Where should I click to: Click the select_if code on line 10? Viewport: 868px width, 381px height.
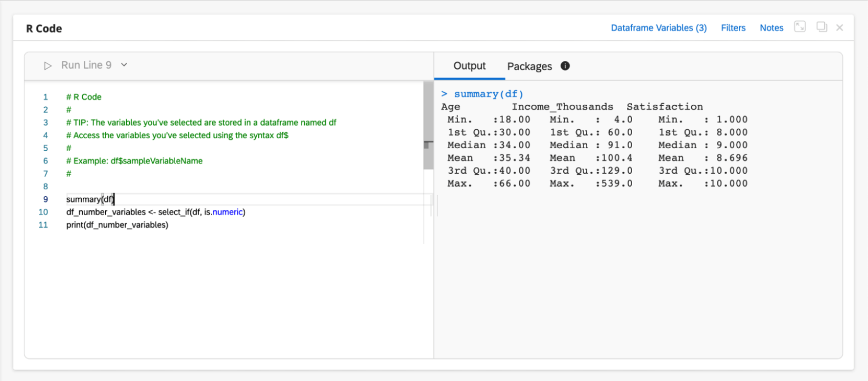pyautogui.click(x=176, y=212)
